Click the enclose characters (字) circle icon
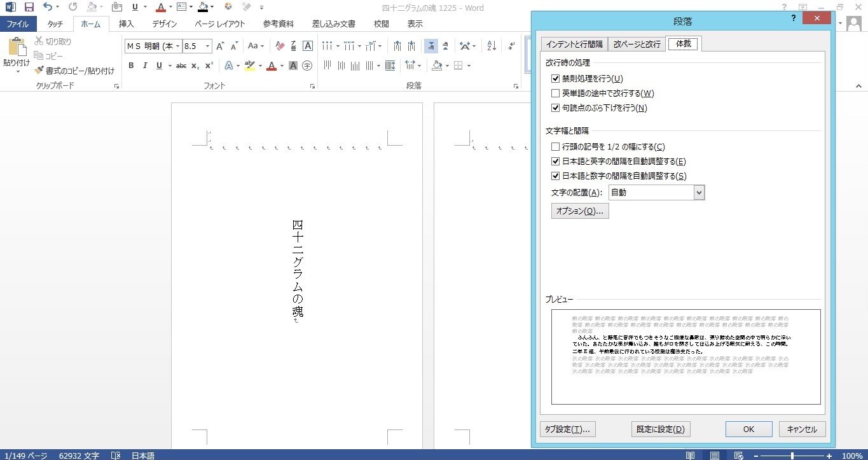The image size is (868, 460). (307, 66)
